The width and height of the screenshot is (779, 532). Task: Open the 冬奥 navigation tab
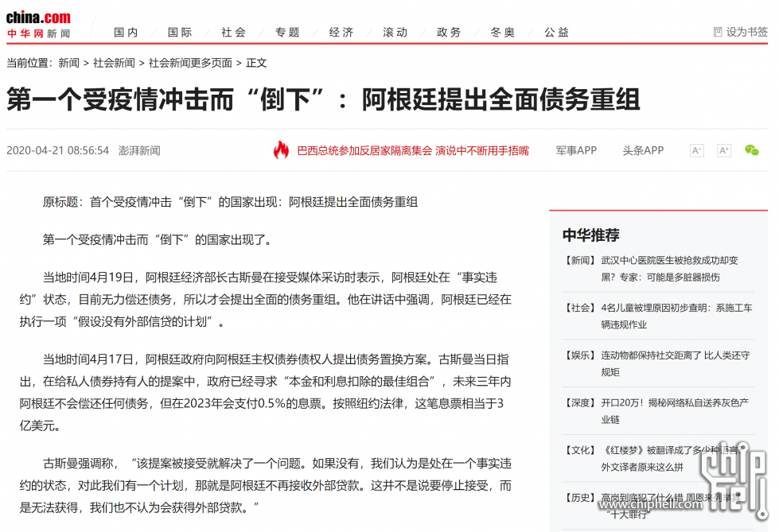click(x=503, y=33)
